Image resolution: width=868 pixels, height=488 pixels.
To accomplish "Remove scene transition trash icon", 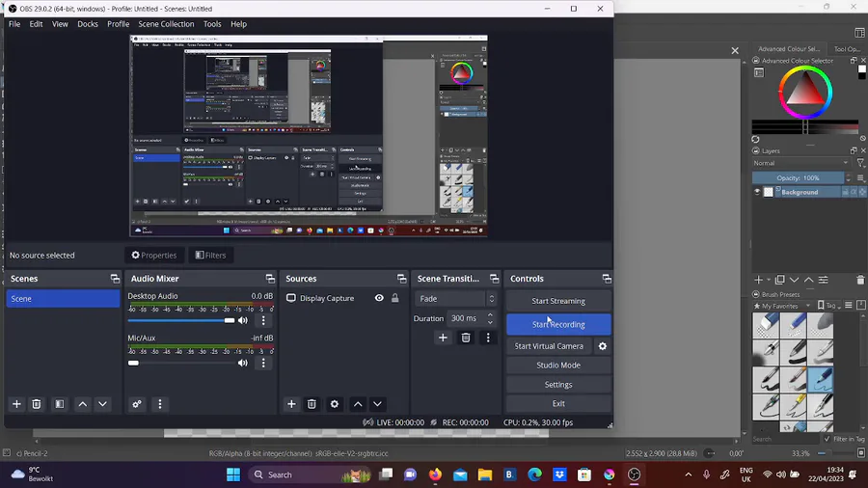I will pos(466,338).
